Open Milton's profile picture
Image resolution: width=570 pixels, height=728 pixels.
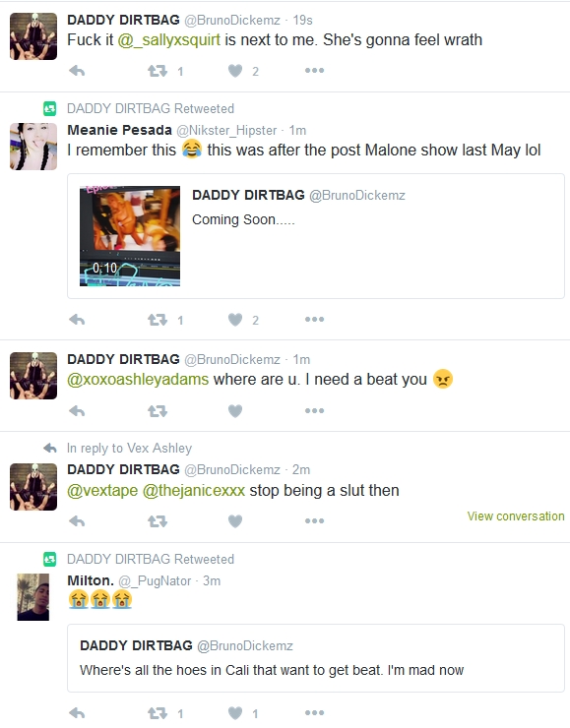[33, 597]
